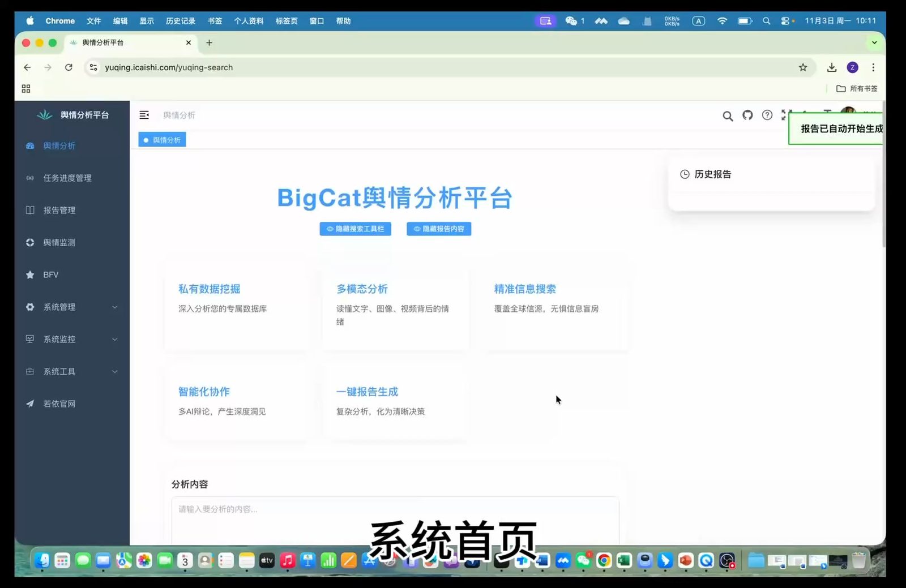
Task: Open the 书签 menu in menu bar
Action: [x=215, y=21]
